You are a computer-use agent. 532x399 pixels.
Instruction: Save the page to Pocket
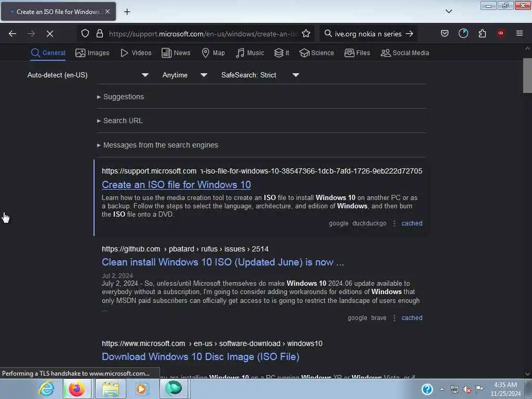[x=445, y=33]
